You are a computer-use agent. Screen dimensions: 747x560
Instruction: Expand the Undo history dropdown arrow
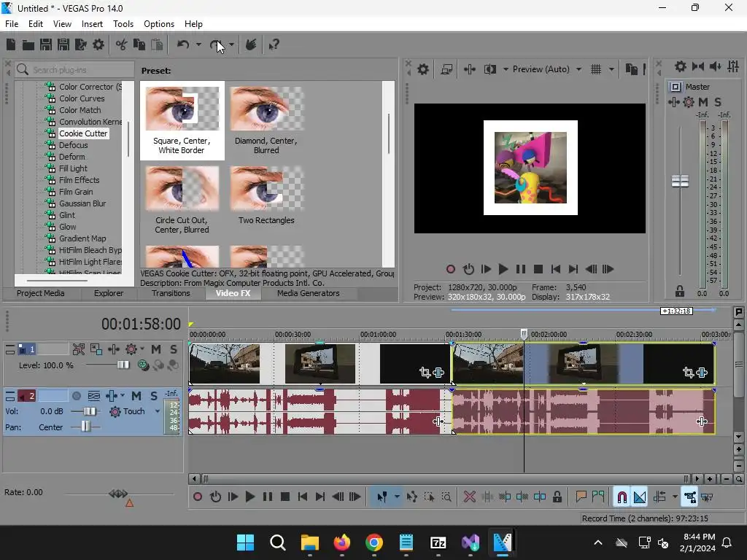198,44
